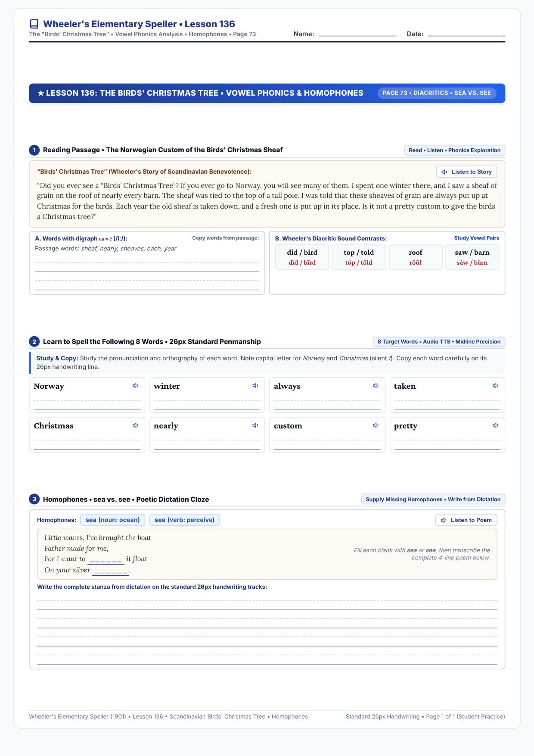534x756 pixels.
Task: Click the 'did / bird' diacritic card
Action: coord(302,257)
